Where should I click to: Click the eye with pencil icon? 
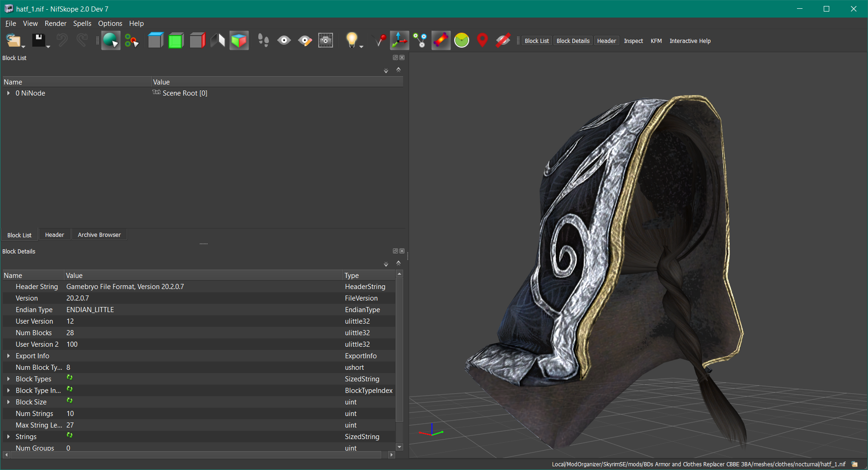[x=305, y=41]
